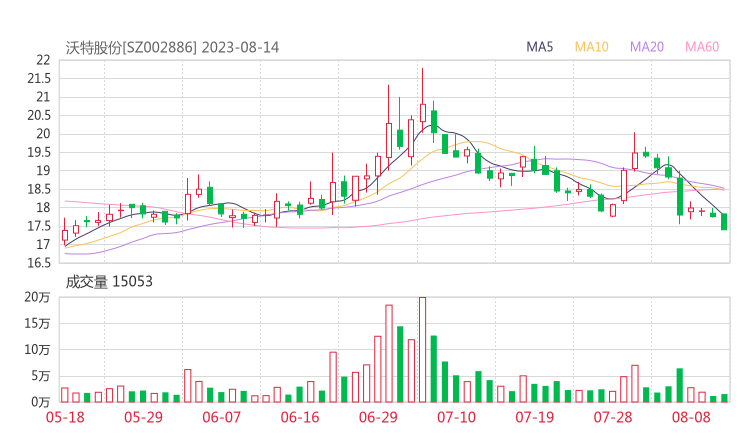Screen dimensions: 740x440
Task: Click the 16.5 price axis label
Action: 39,263
